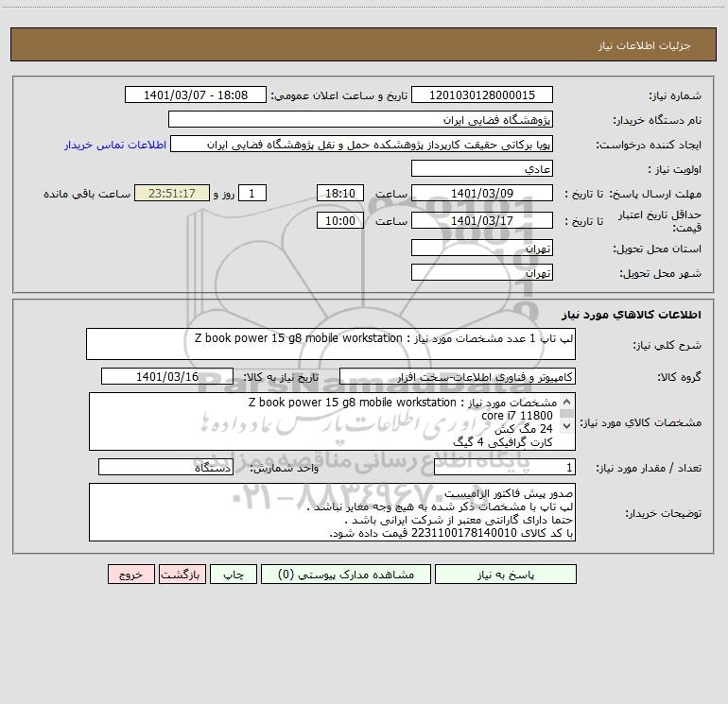This screenshot has height=704, width=728.
Task: Click label شرح کلی نیاز
Action: pos(667,345)
